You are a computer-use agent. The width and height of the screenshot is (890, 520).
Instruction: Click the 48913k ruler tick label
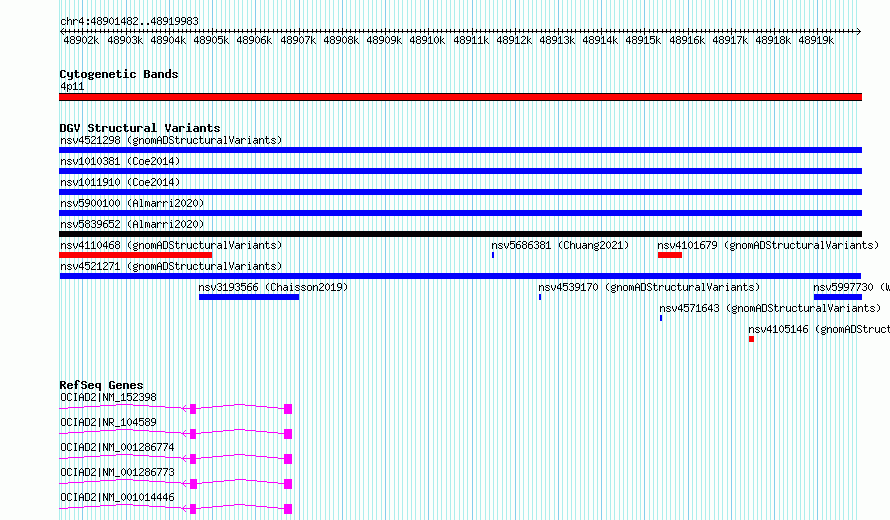[x=557, y=41]
